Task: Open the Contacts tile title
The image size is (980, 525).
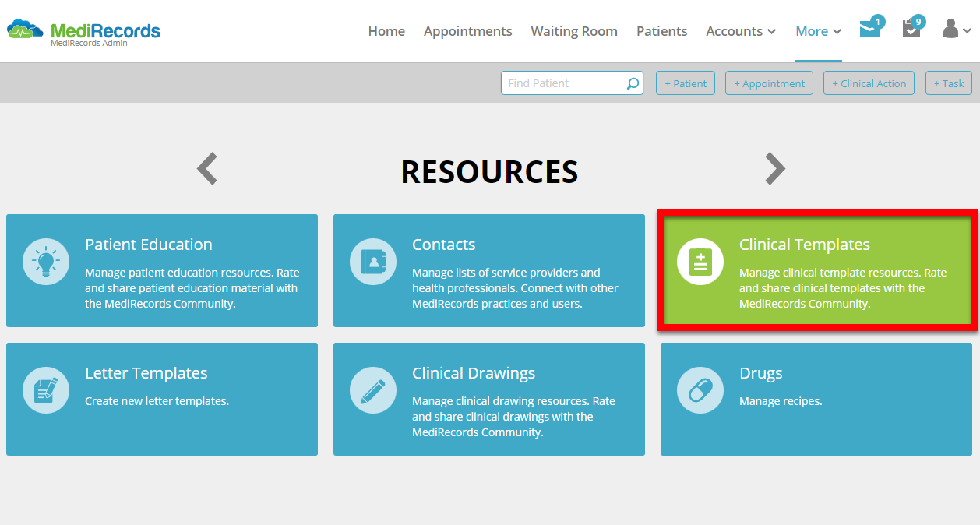Action: pos(444,245)
